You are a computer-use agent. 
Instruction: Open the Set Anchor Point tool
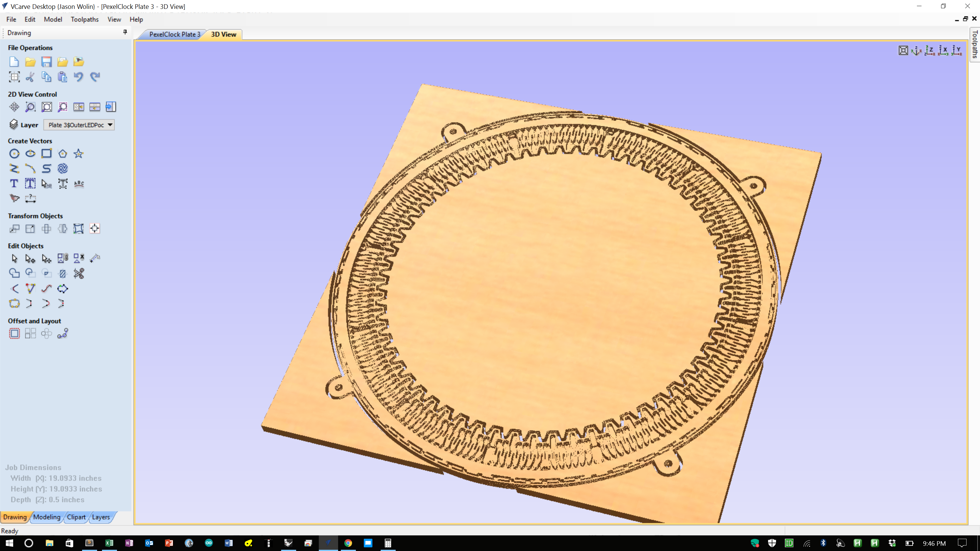click(x=95, y=229)
